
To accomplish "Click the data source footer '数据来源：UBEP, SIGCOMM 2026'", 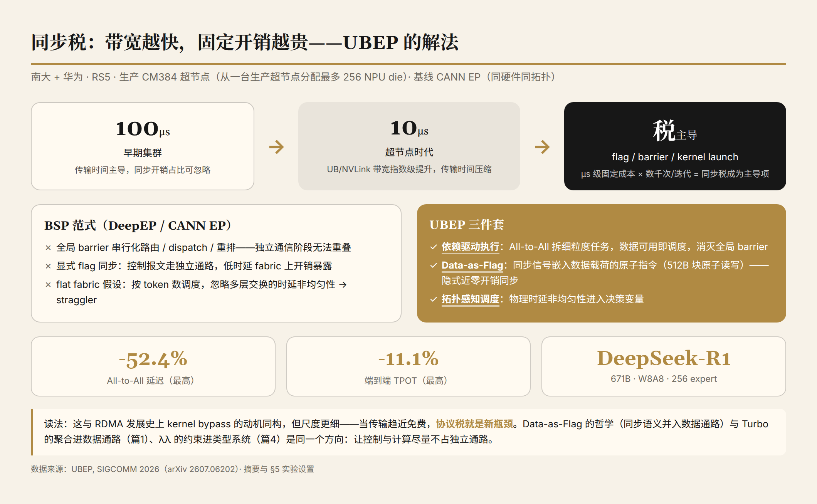I will (x=172, y=469).
